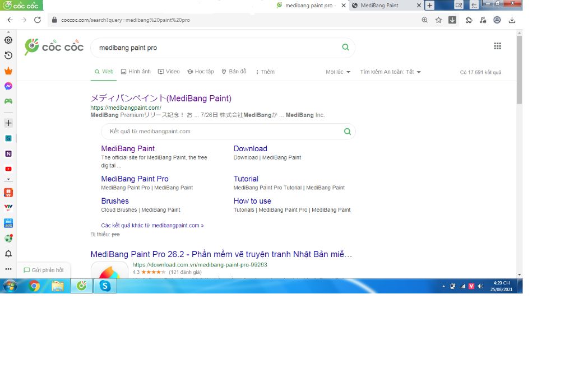Select the Hình ảnh tab

tap(136, 72)
